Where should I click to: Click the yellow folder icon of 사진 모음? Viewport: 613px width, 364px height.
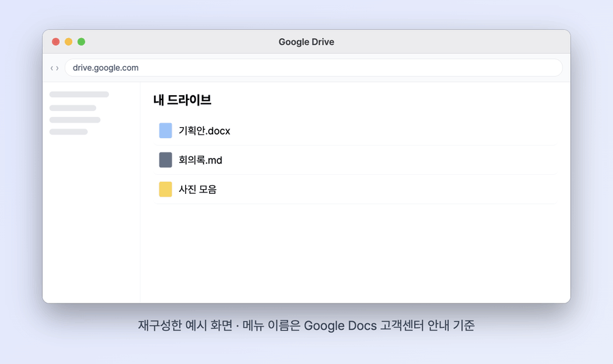pyautogui.click(x=166, y=189)
